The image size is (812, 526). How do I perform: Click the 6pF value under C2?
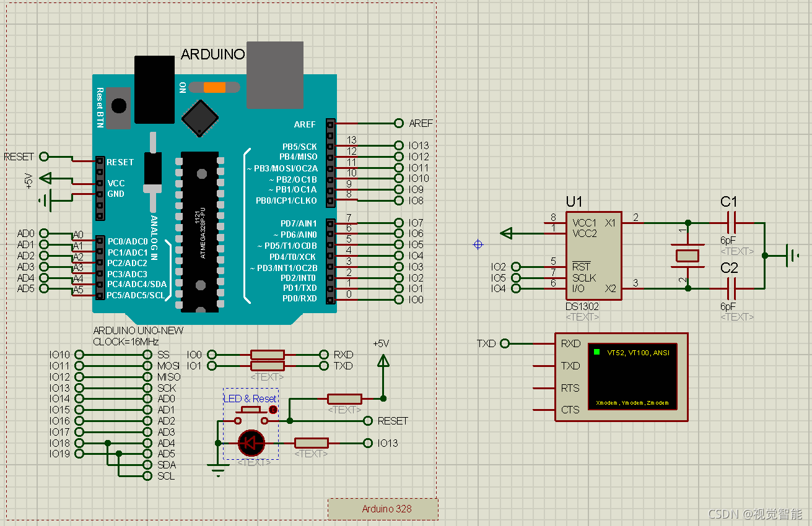(x=728, y=306)
